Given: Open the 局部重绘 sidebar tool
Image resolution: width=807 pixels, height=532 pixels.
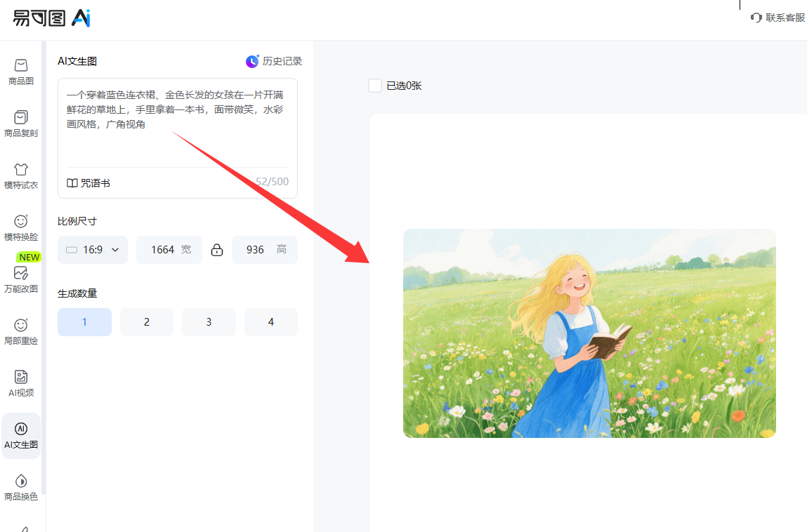Looking at the screenshot, I should pyautogui.click(x=21, y=332).
